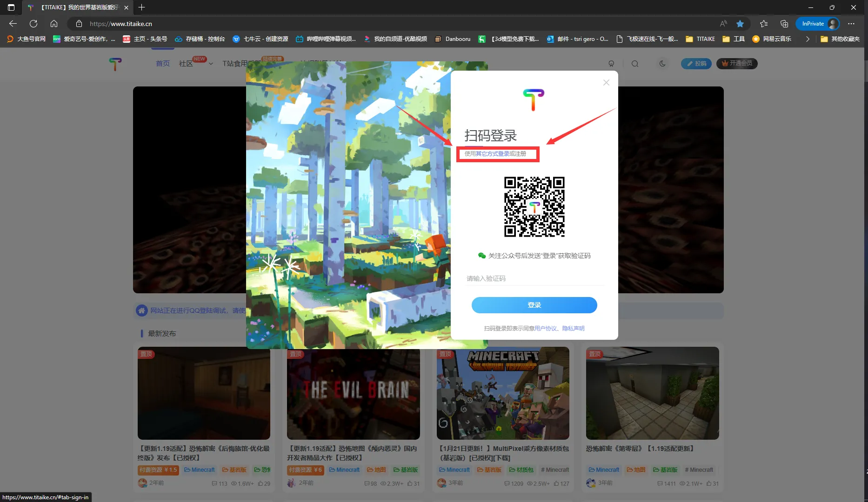Viewport: 868px width, 502px height.
Task: Click the favorites star in address bar
Action: pyautogui.click(x=740, y=24)
